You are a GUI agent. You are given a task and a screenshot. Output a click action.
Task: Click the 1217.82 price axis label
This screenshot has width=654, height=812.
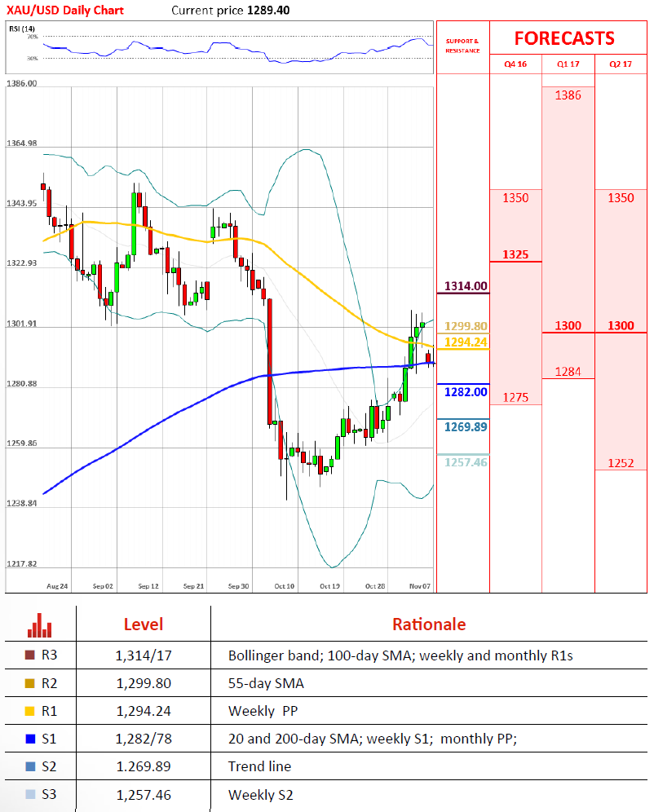(x=21, y=563)
